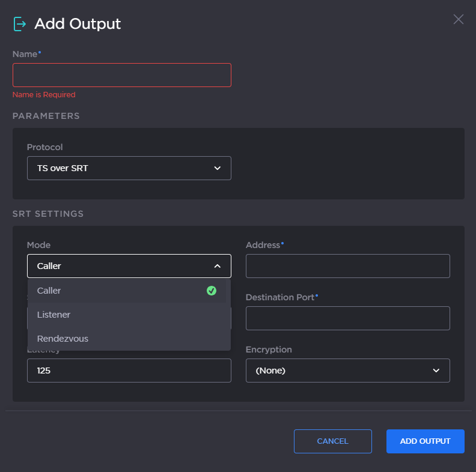Click the blue Add Output button

click(425, 441)
